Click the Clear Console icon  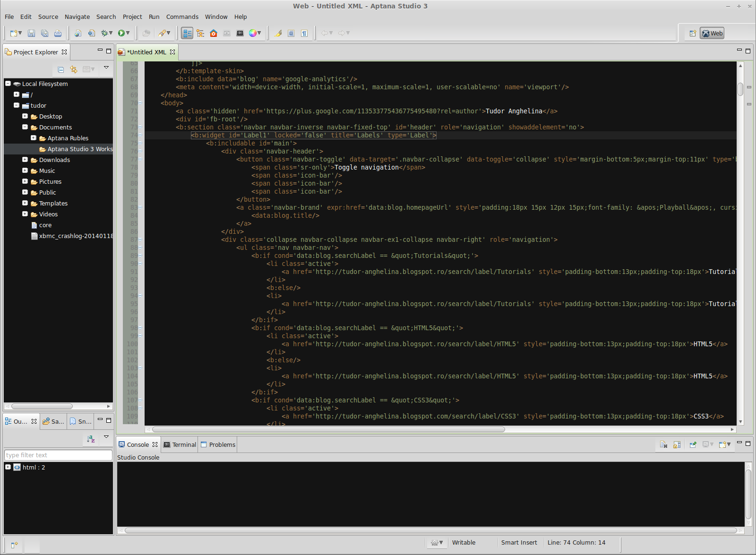click(663, 444)
